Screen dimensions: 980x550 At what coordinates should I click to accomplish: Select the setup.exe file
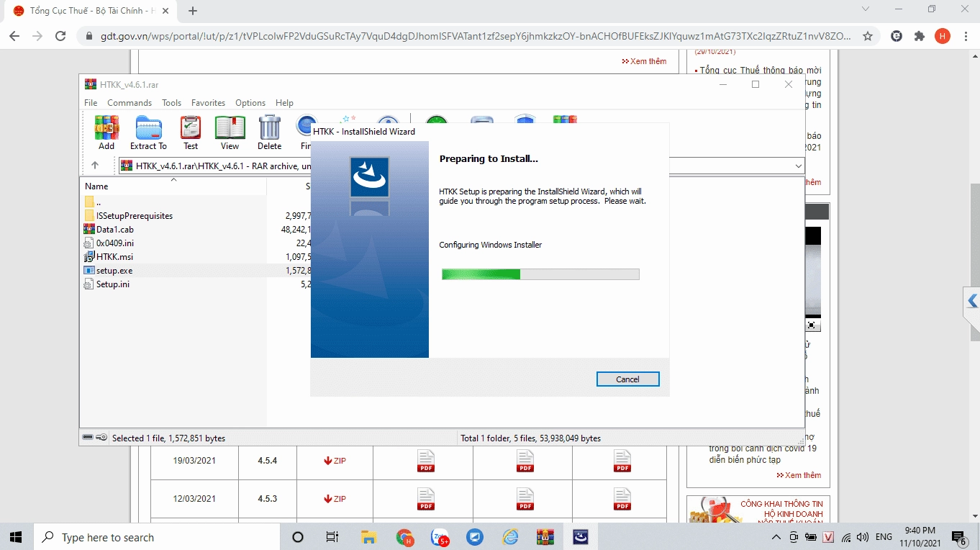click(108, 271)
